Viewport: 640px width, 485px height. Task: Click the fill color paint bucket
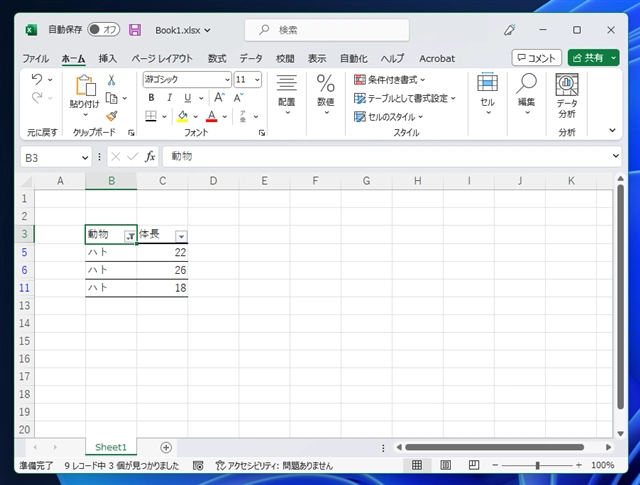pyautogui.click(x=182, y=116)
